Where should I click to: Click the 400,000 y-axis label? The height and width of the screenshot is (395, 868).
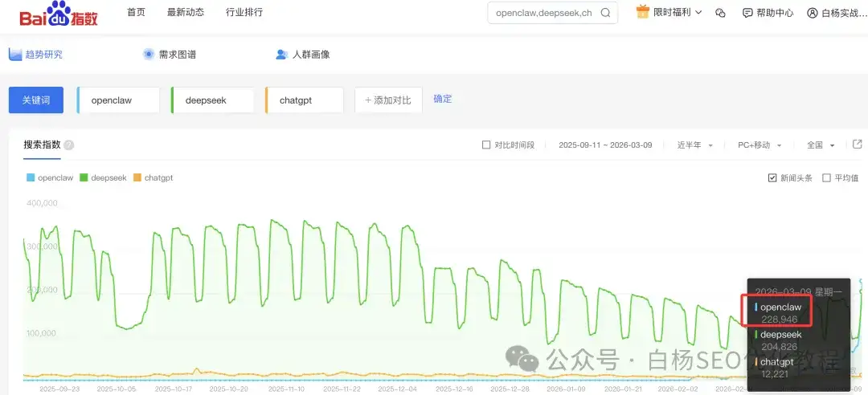pos(42,203)
